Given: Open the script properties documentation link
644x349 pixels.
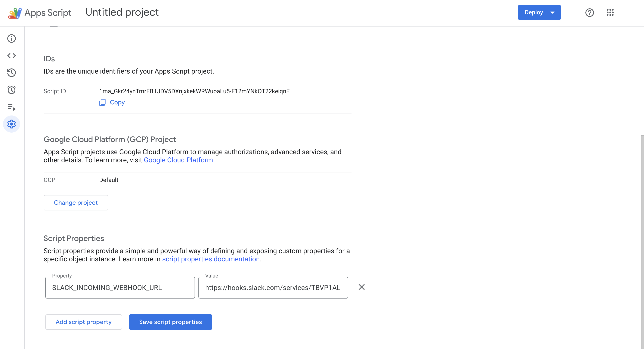Looking at the screenshot, I should 211,259.
